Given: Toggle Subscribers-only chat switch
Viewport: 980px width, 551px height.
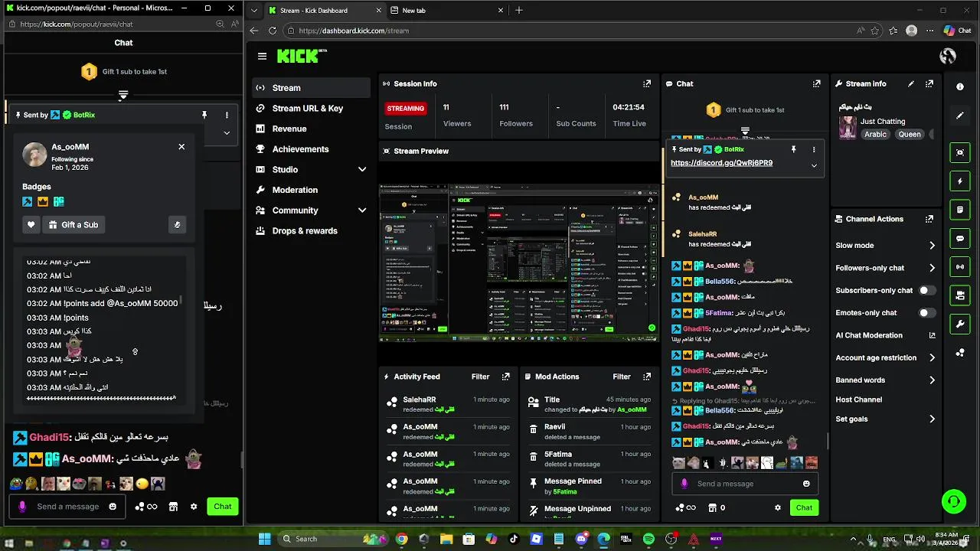Looking at the screenshot, I should tap(926, 290).
